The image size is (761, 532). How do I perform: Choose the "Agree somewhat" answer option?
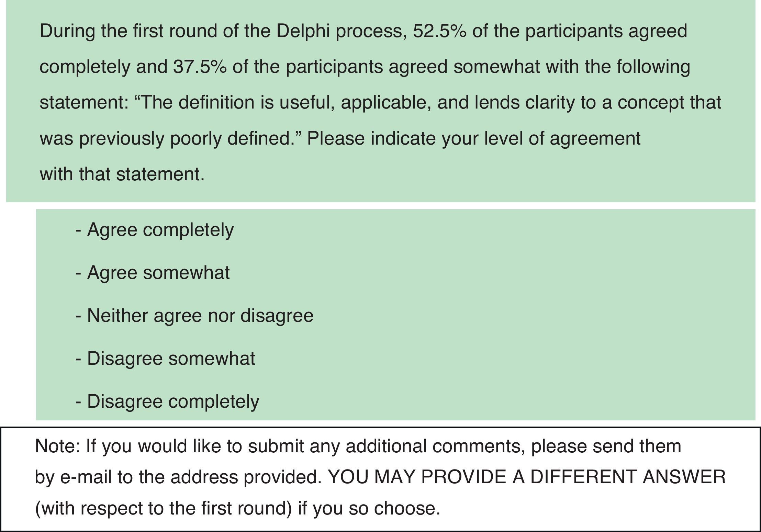point(158,273)
